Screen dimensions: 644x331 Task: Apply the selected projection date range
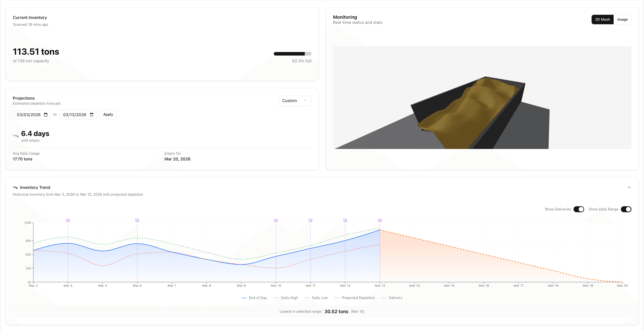pyautogui.click(x=108, y=114)
